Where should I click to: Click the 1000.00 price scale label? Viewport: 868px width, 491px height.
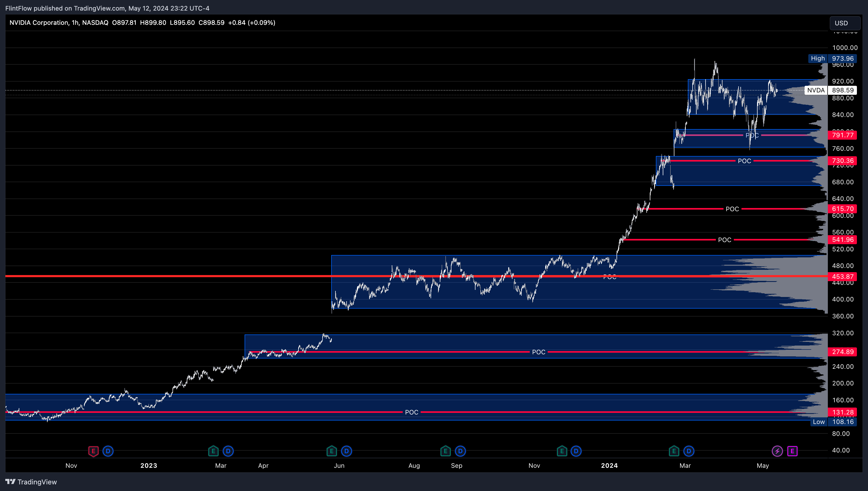(x=844, y=48)
